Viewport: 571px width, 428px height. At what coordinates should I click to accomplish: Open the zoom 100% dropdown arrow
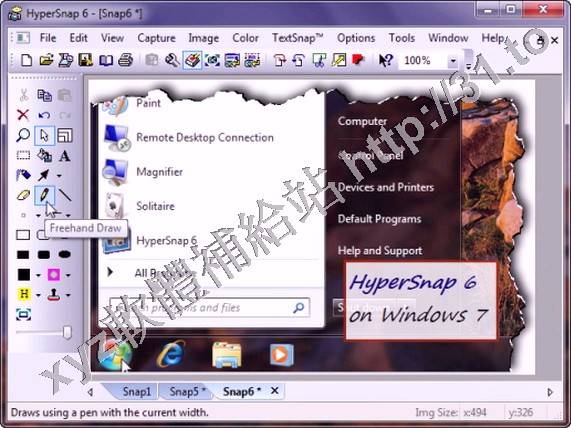453,60
